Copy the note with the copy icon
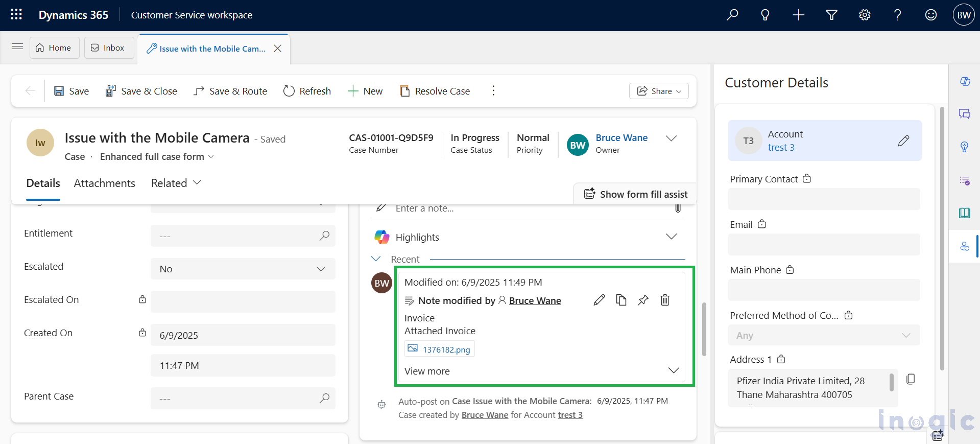Screen dimensions: 980x444 [x=621, y=300]
